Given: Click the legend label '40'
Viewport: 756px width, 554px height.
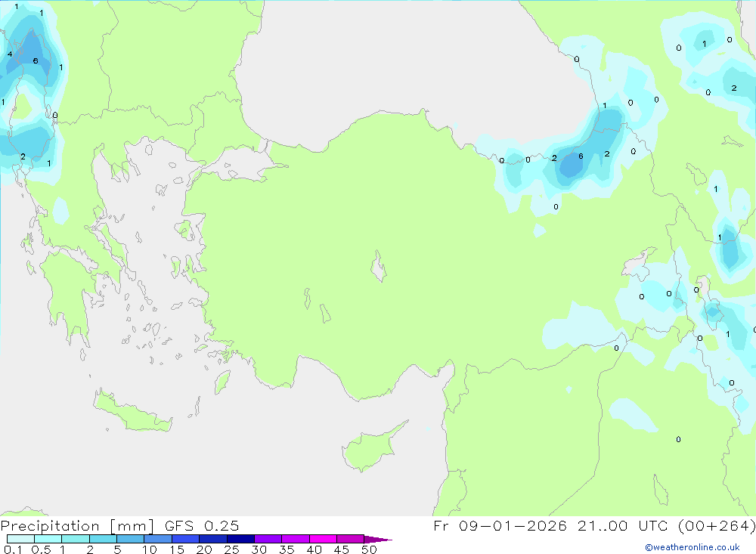Looking at the screenshot, I should [314, 549].
